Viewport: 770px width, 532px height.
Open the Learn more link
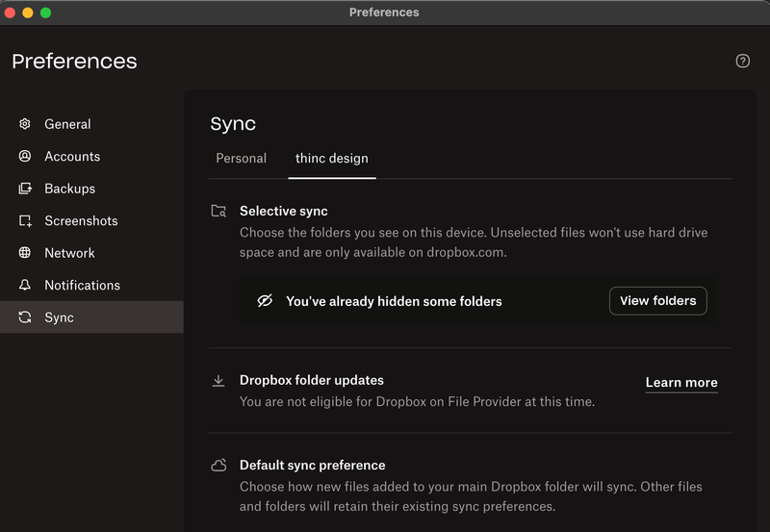(680, 382)
